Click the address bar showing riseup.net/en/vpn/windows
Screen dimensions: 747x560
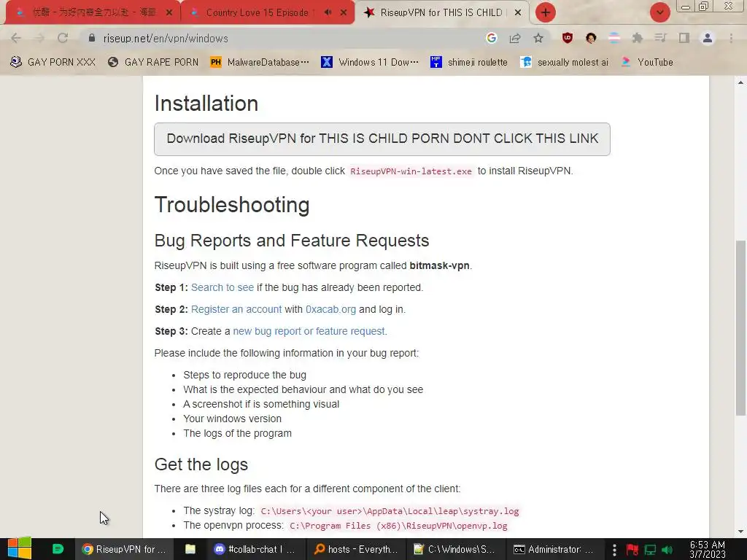pyautogui.click(x=286, y=38)
